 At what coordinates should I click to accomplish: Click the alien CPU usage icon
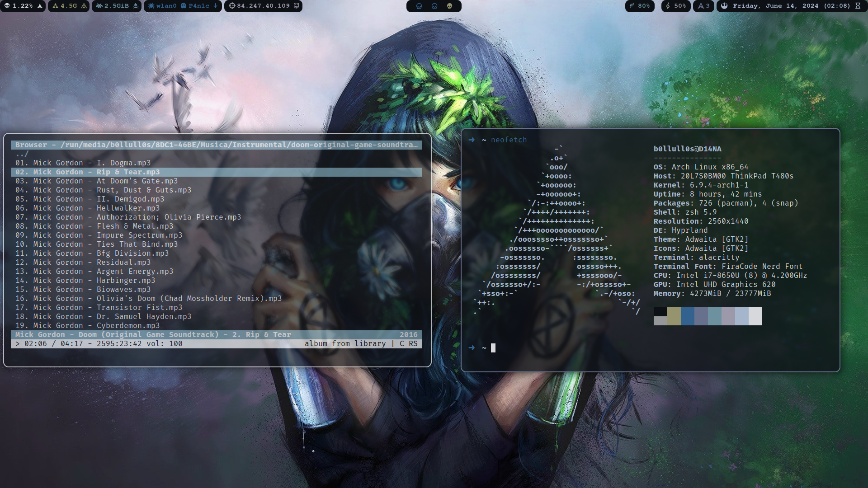(x=7, y=6)
